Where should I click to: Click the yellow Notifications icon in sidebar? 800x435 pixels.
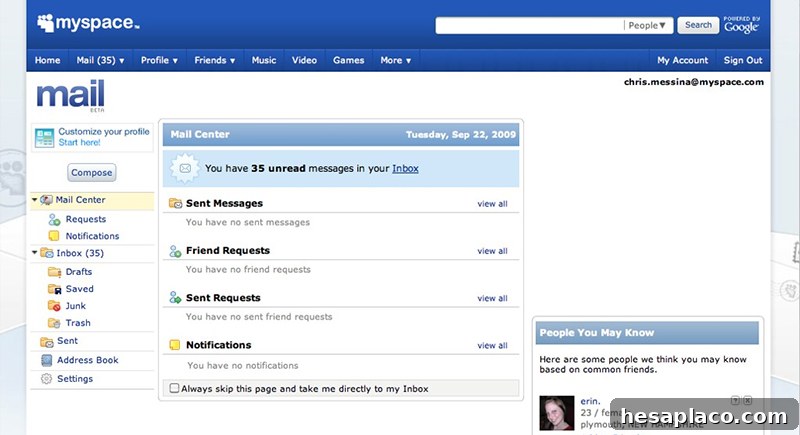54,236
